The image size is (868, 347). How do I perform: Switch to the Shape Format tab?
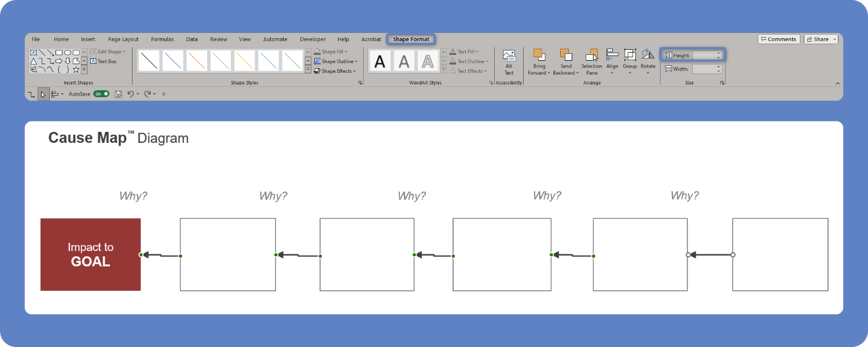[x=411, y=39]
